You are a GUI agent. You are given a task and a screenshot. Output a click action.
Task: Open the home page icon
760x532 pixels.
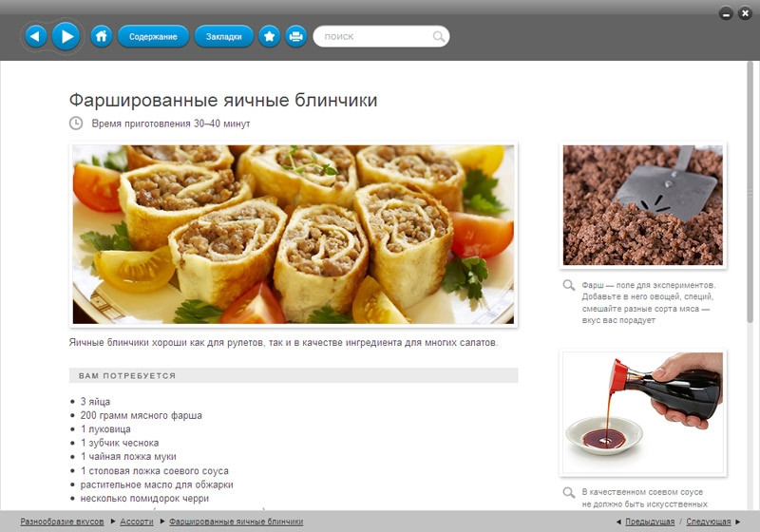102,36
